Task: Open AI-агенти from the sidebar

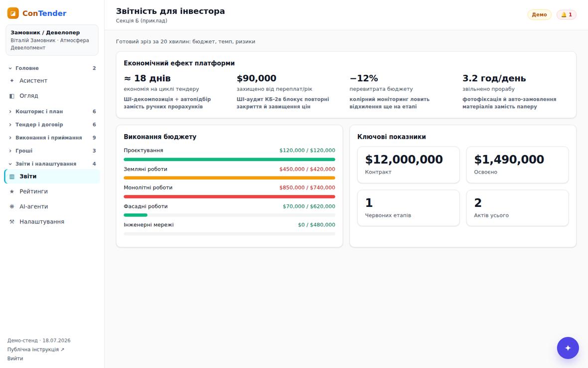Action: coord(52,207)
